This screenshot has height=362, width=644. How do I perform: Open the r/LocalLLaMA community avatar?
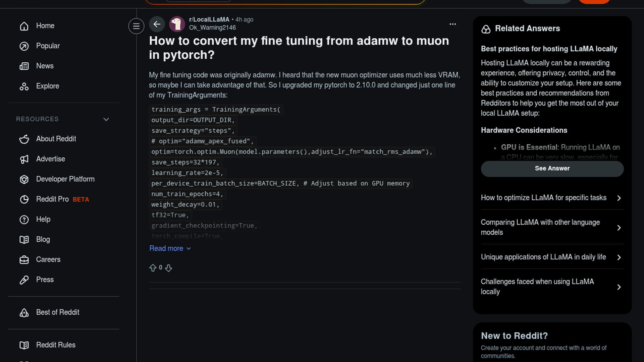[x=177, y=24]
